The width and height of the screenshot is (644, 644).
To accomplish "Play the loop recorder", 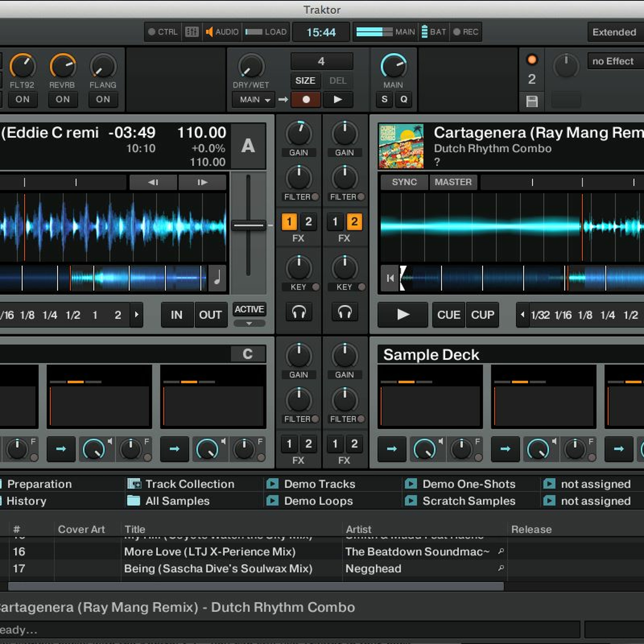I will tap(338, 99).
